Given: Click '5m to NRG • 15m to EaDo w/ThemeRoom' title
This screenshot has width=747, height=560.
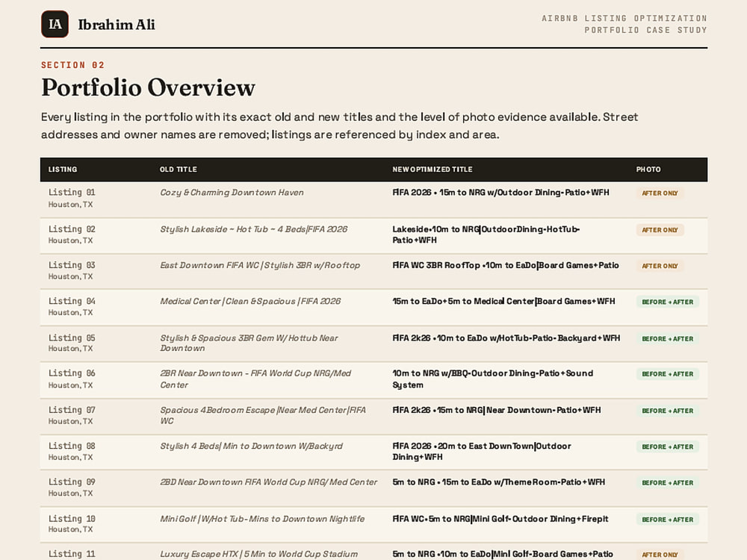Looking at the screenshot, I should click(499, 482).
